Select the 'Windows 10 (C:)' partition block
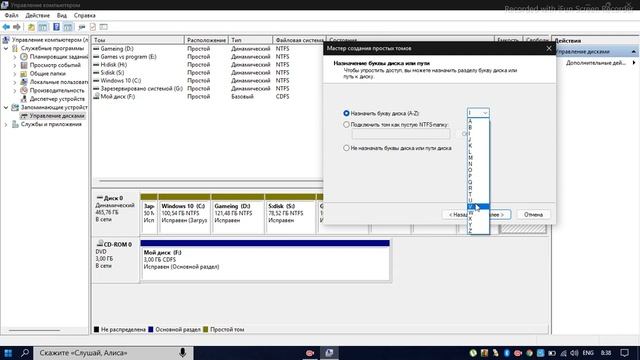 [184, 213]
